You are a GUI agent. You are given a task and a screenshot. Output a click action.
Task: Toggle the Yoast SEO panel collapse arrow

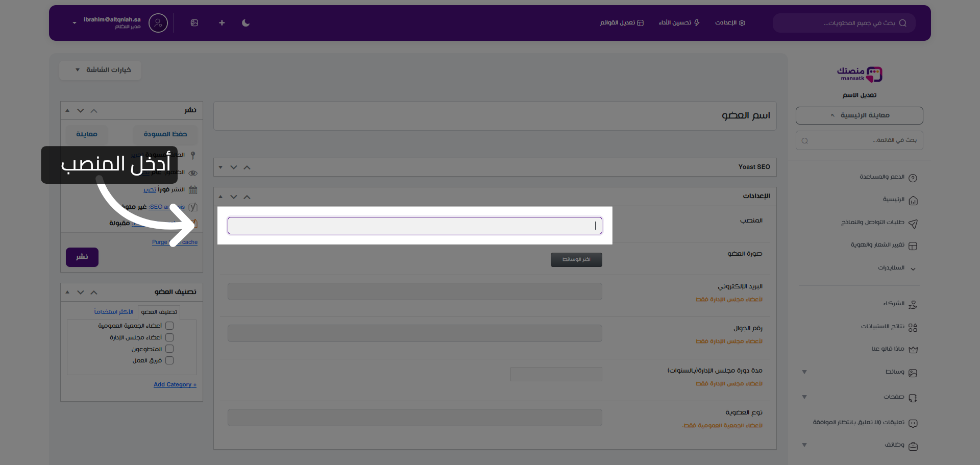click(x=220, y=167)
